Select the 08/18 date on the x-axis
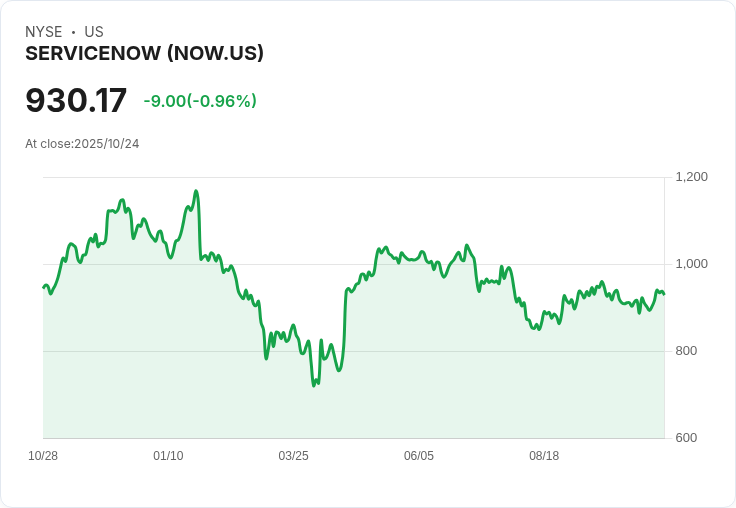The height and width of the screenshot is (508, 736). click(544, 456)
